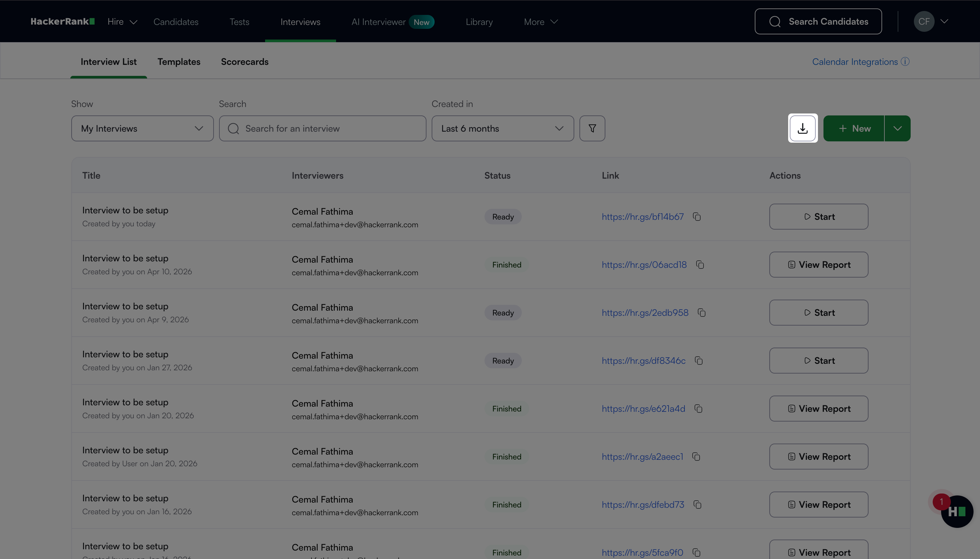The width and height of the screenshot is (980, 559).
Task: Go to Candidates in top navigation
Action: [x=176, y=22]
